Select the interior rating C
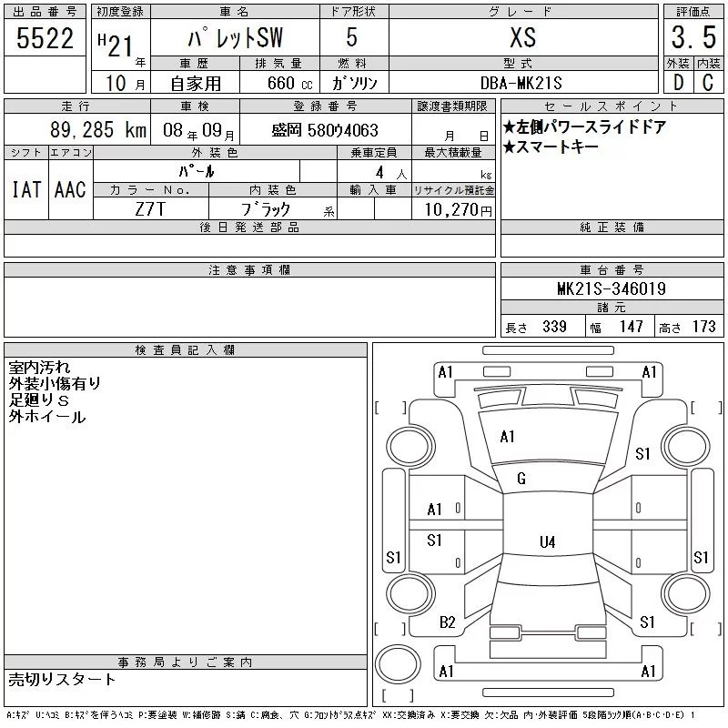Image resolution: width=728 pixels, height=728 pixels. click(x=708, y=83)
